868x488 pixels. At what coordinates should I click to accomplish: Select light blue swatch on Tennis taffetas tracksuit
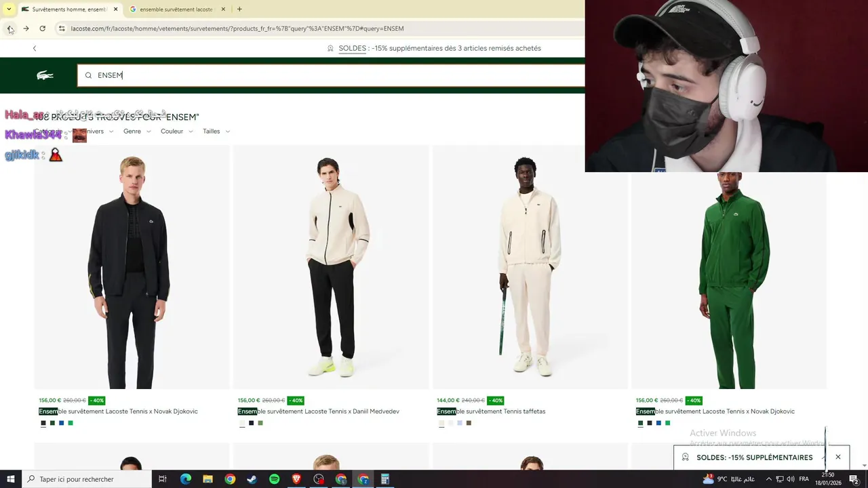tap(460, 423)
